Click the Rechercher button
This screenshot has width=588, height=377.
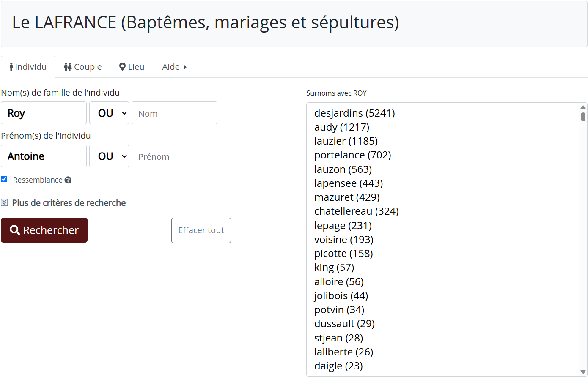click(44, 230)
